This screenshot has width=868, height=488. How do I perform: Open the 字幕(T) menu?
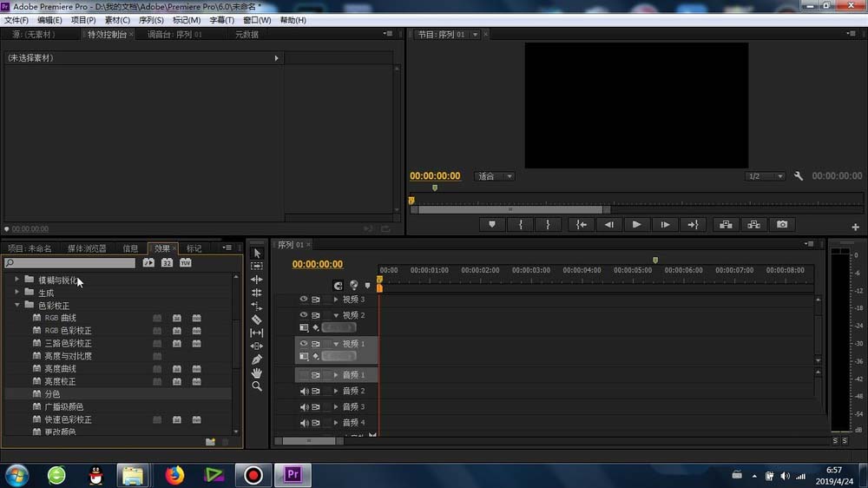coord(222,20)
